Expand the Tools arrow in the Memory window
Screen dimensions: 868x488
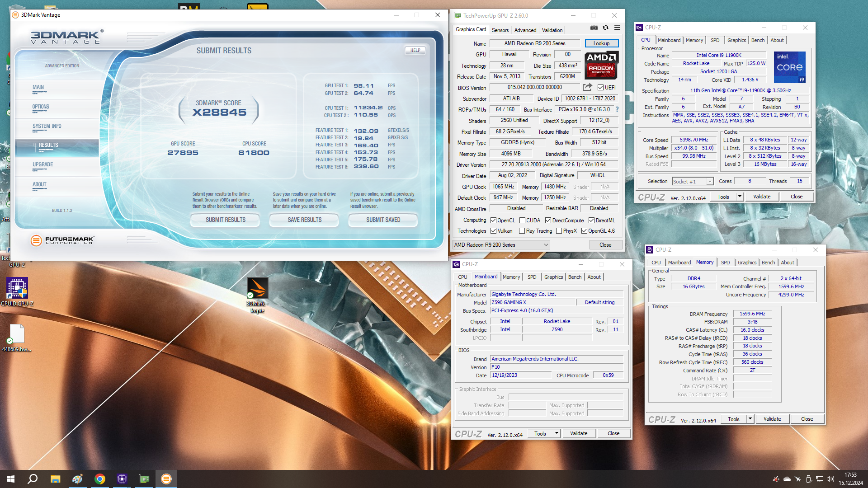[x=750, y=419]
